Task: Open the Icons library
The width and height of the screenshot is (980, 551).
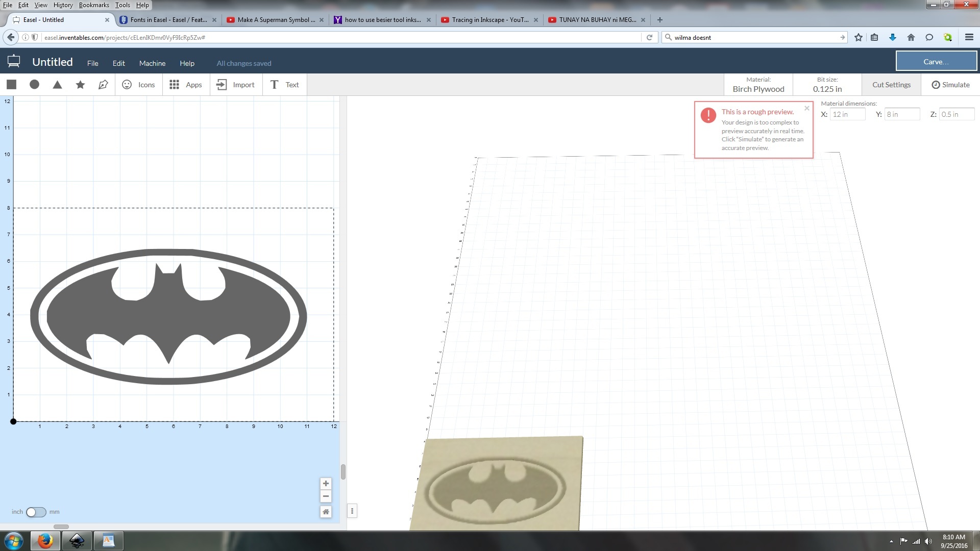Action: click(x=138, y=85)
